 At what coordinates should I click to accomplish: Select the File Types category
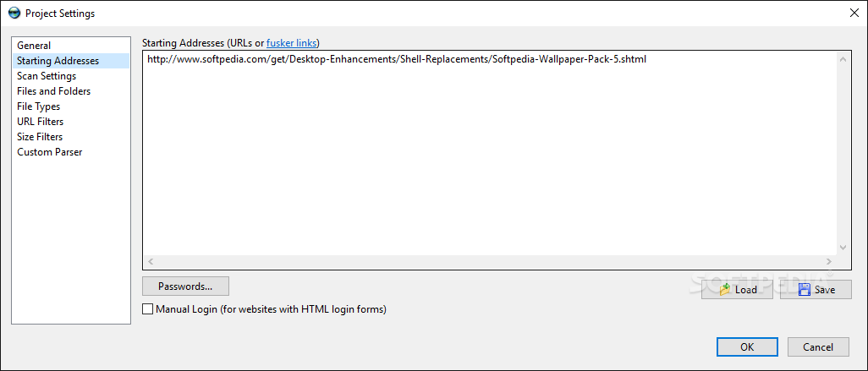38,106
